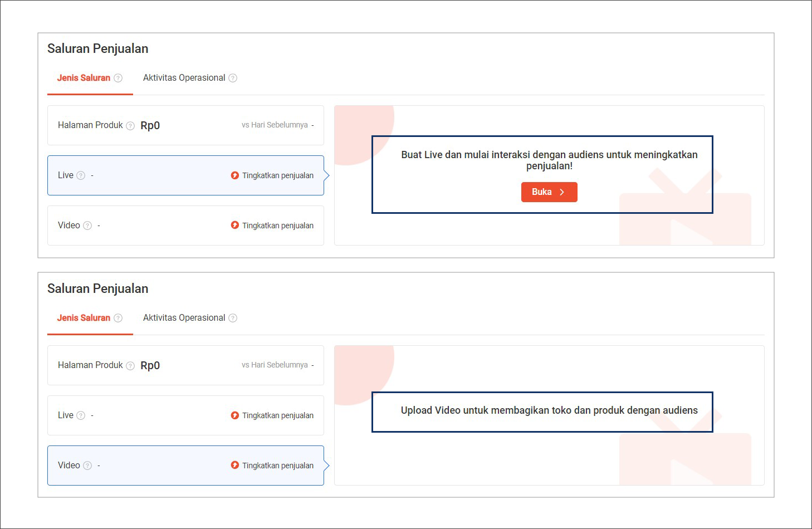Select the Halaman Produk card in upper panel
This screenshot has height=529, width=812.
pos(185,125)
